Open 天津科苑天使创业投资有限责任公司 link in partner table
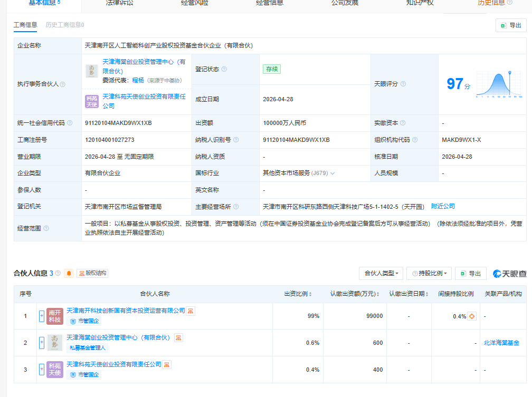 114,364
